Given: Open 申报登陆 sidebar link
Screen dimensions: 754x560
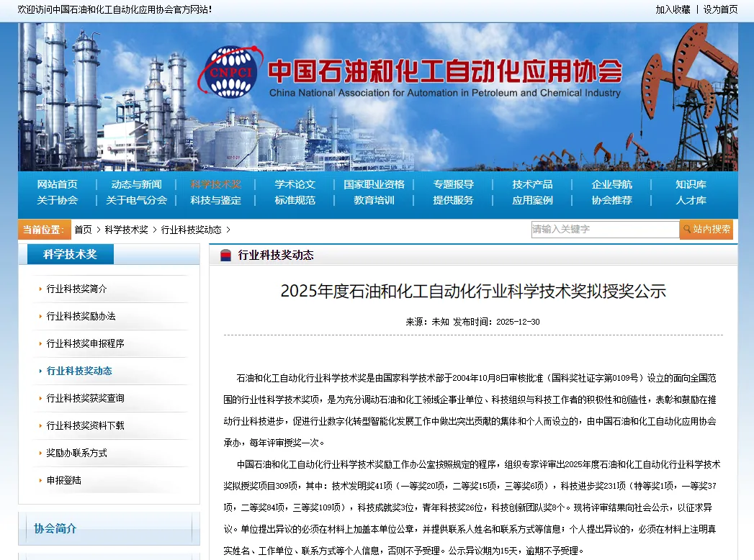Looking at the screenshot, I should (63, 481).
